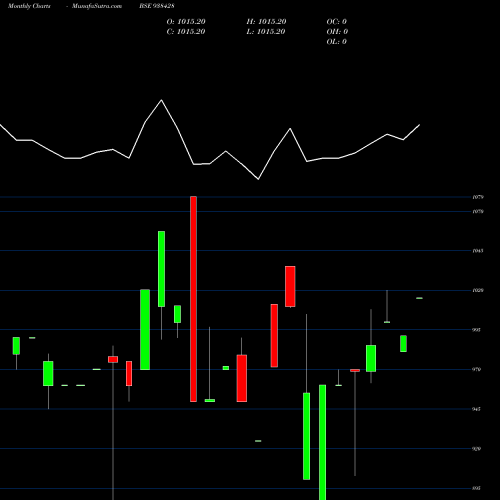The height and width of the screenshot is (500, 500).
Task: Click the 895 price axis label
Action: click(476, 488)
